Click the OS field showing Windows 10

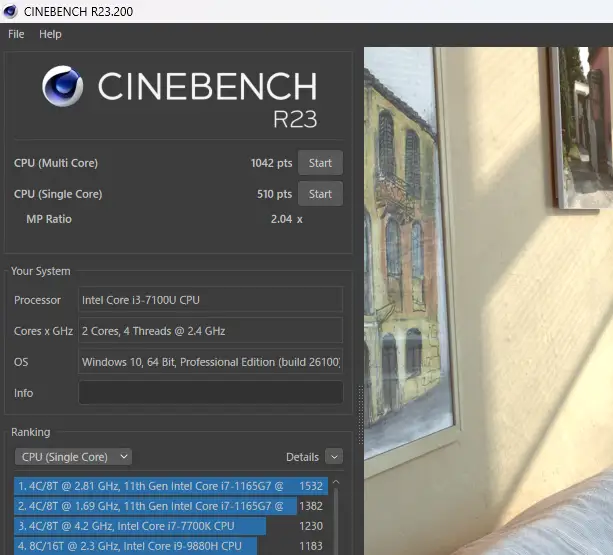210,362
